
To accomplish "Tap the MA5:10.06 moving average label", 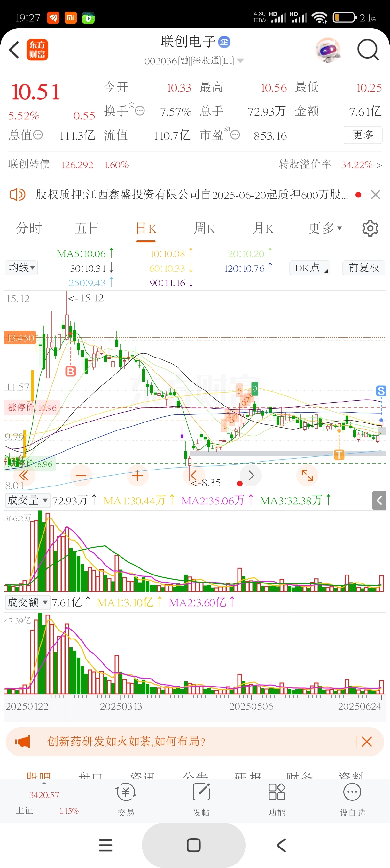I will point(85,253).
